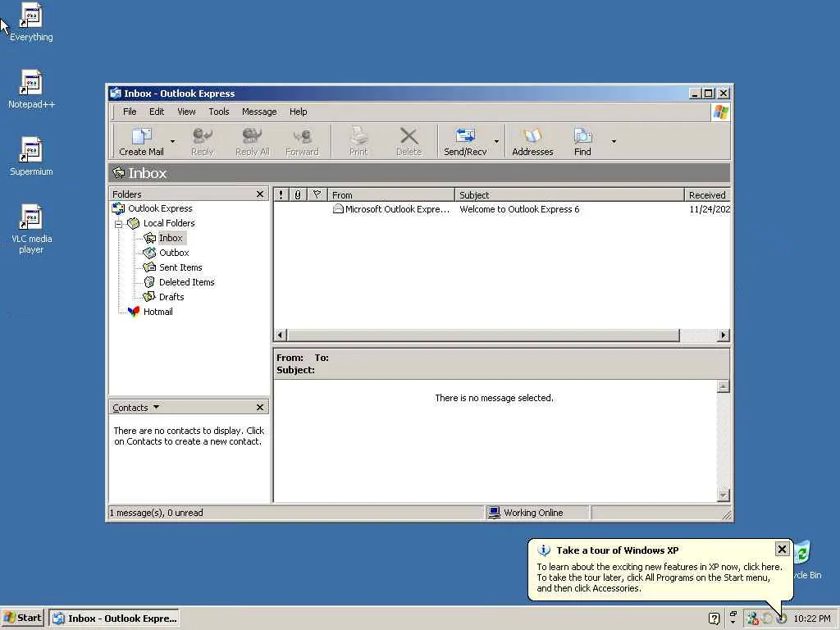
Task: Close the Windows XP tour balloon
Action: [782, 549]
